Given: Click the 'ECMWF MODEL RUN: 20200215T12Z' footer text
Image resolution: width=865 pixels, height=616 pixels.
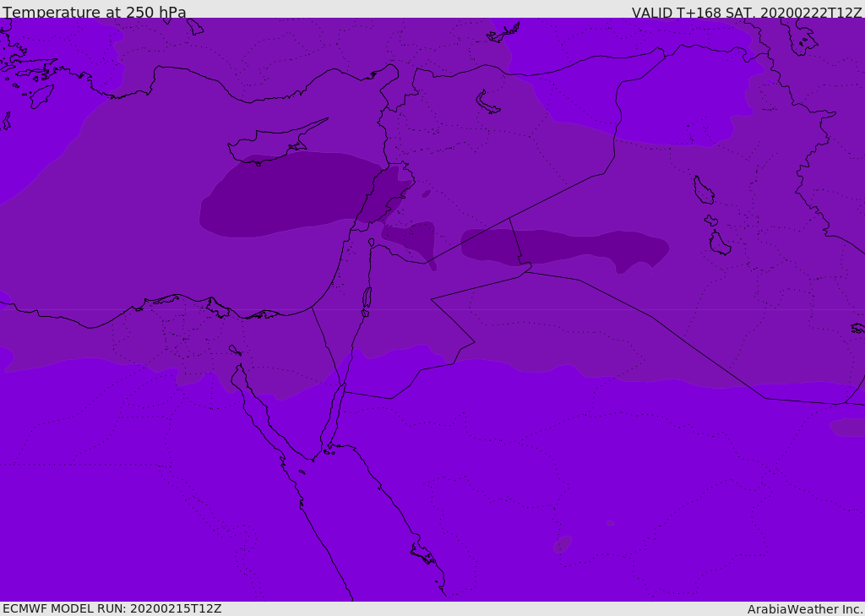Looking at the screenshot, I should click(112, 608).
